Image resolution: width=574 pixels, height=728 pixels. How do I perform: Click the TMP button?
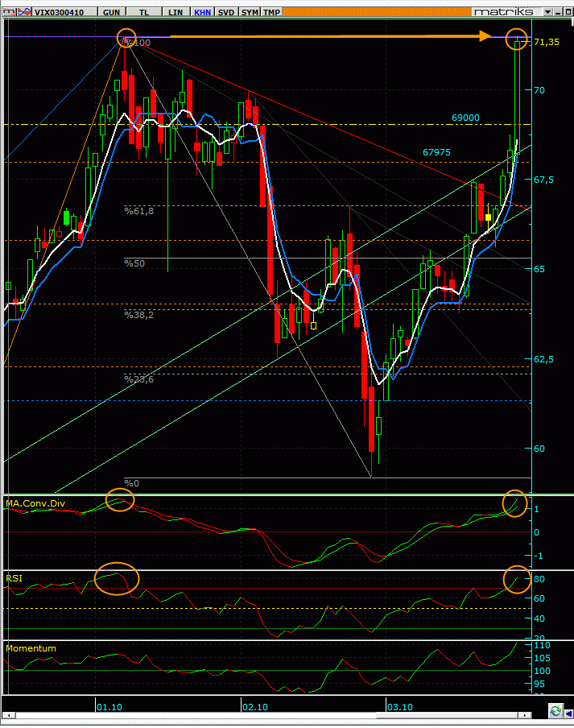coord(272,12)
